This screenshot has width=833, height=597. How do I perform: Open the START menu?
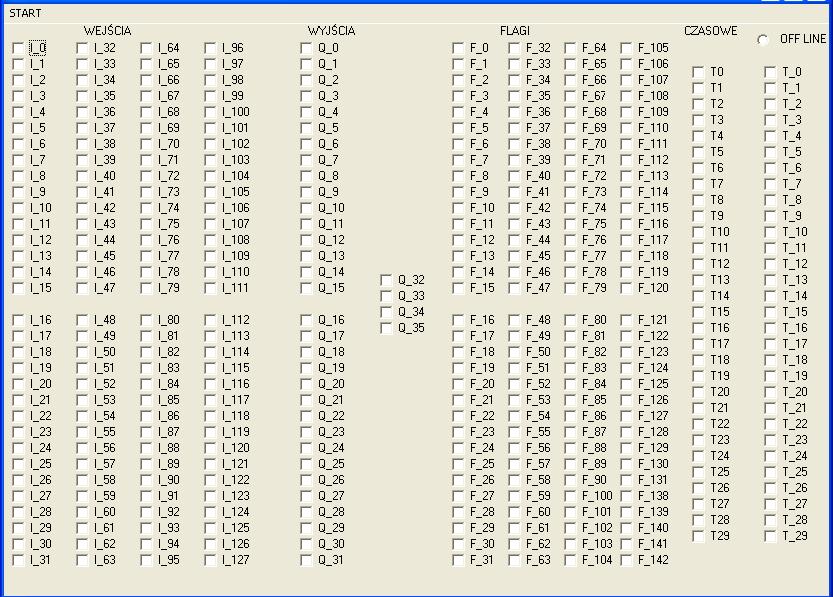tap(25, 13)
